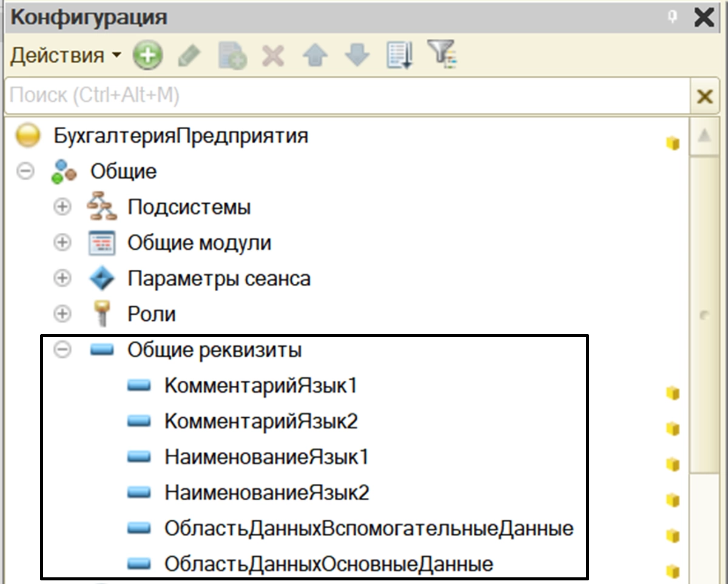
Task: Select the Роли tree item
Action: pos(152,315)
